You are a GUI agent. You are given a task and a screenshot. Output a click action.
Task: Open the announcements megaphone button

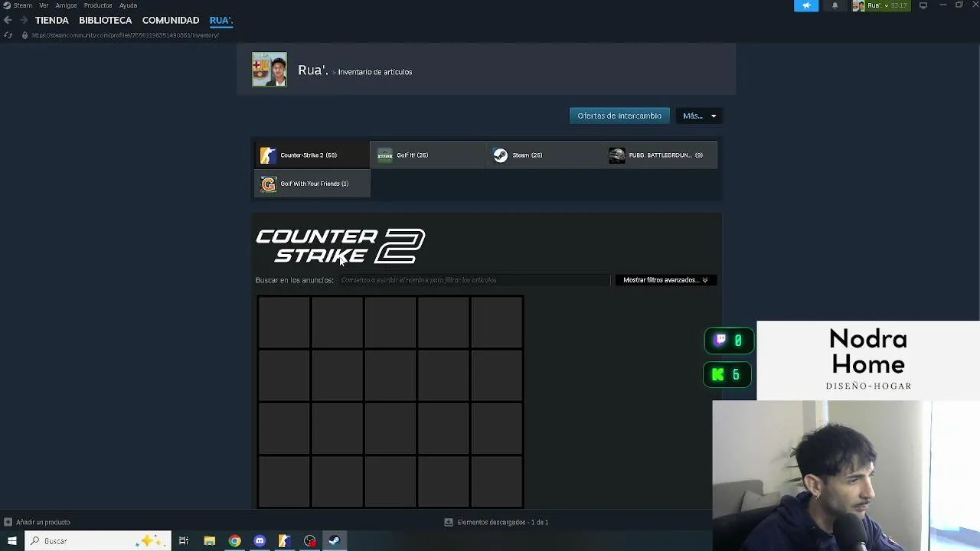tap(806, 5)
